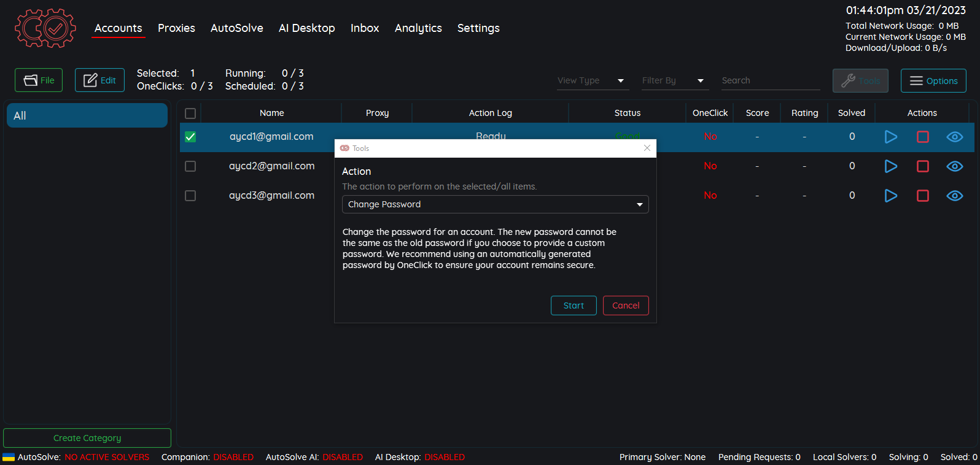Switch to the Proxies tab
Viewport: 980px width, 465px height.
[176, 28]
